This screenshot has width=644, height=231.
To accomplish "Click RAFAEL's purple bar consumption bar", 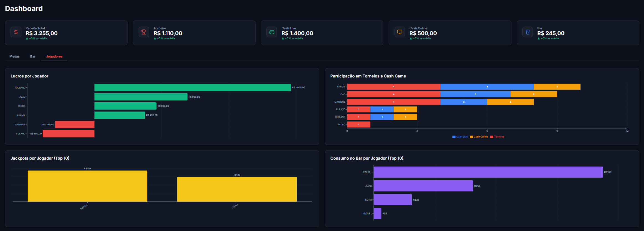I will (x=488, y=172).
